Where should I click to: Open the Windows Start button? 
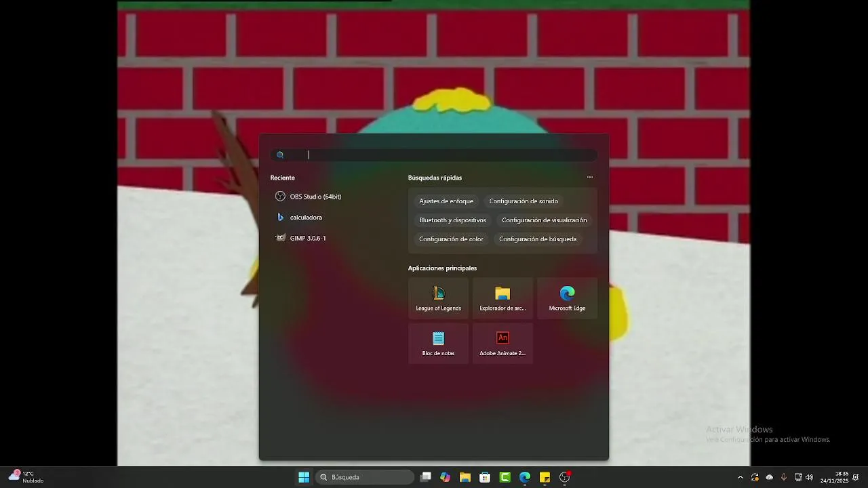(x=304, y=477)
